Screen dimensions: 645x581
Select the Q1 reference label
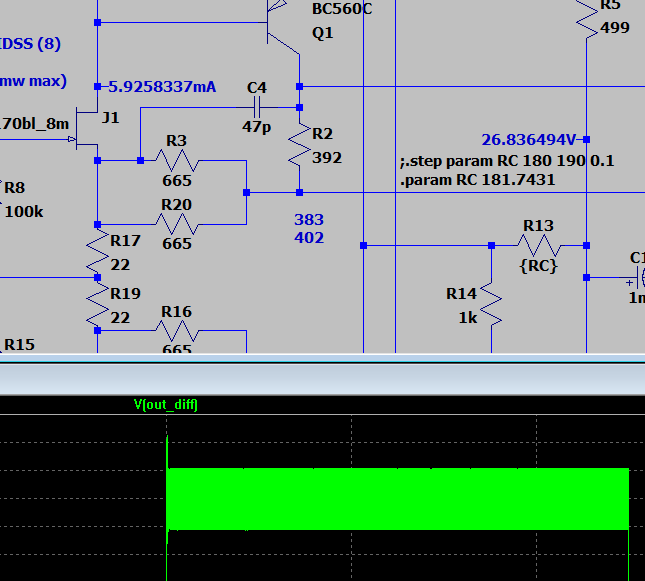(x=322, y=33)
